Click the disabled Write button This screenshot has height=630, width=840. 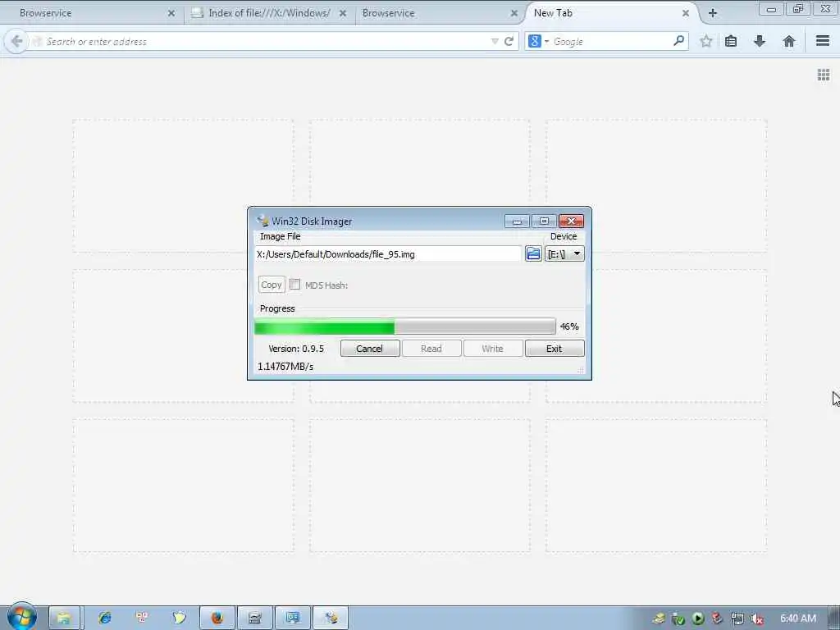[x=492, y=348]
